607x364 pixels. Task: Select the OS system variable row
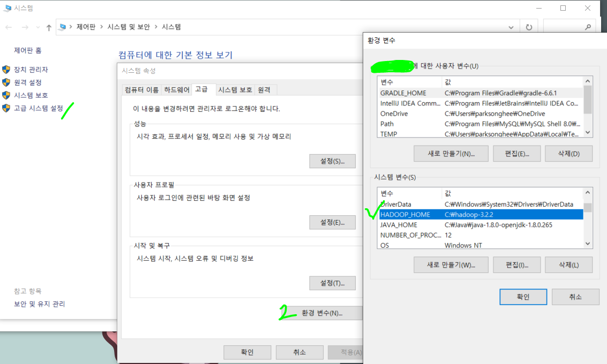(481, 245)
